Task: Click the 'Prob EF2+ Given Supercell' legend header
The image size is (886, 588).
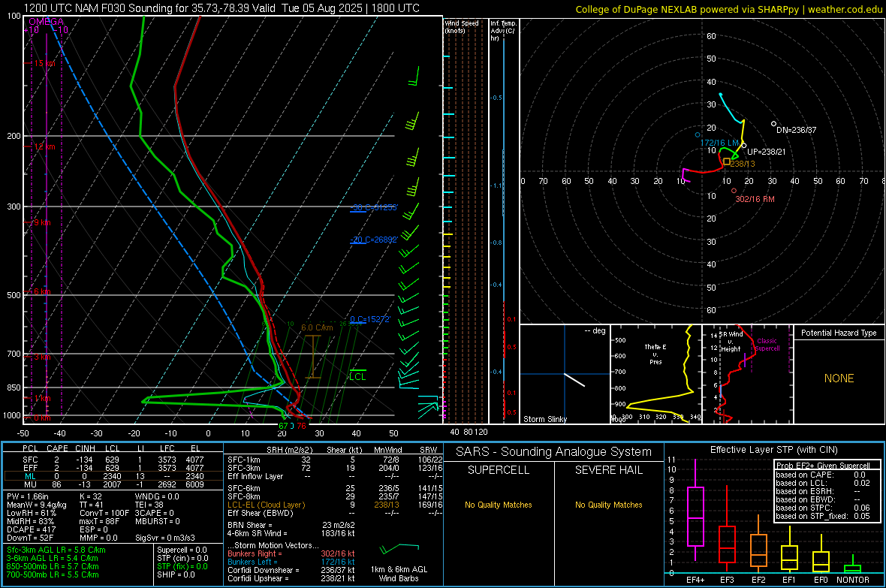Action: click(823, 466)
